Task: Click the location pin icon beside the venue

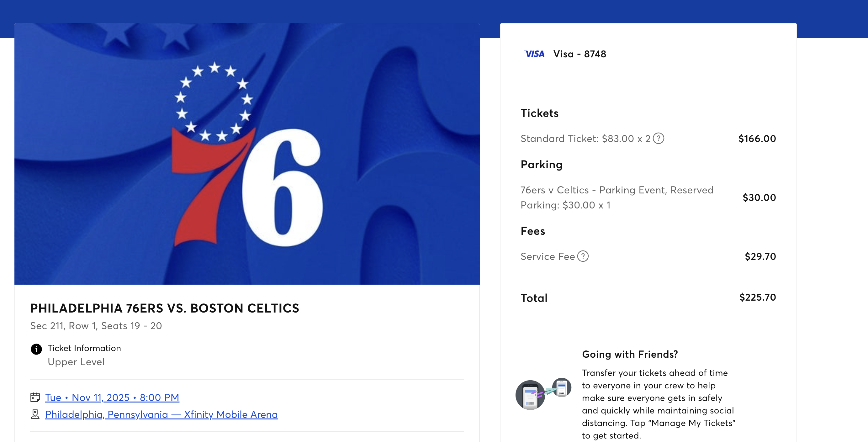Action: [x=35, y=414]
